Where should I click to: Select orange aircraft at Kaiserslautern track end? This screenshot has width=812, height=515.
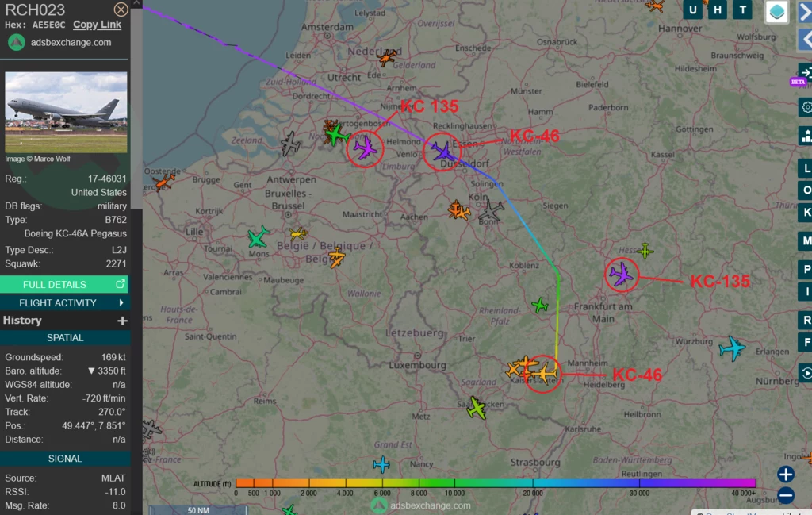coord(544,372)
